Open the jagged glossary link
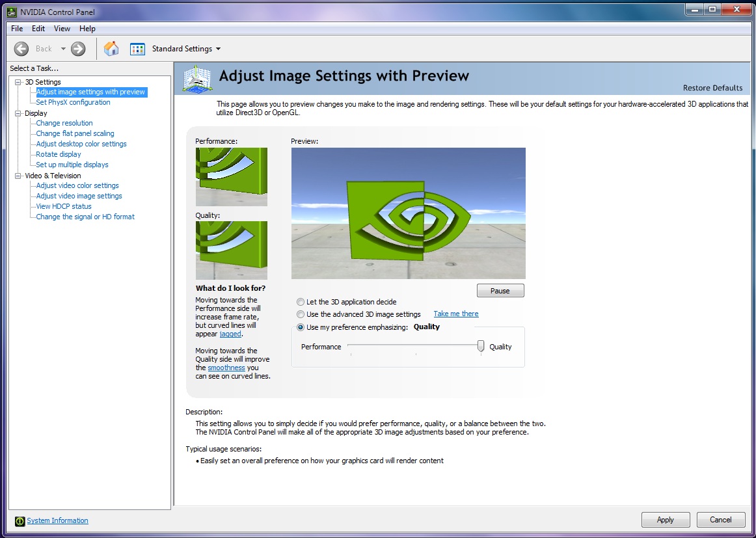Screen dimensions: 756x538 click(x=230, y=334)
